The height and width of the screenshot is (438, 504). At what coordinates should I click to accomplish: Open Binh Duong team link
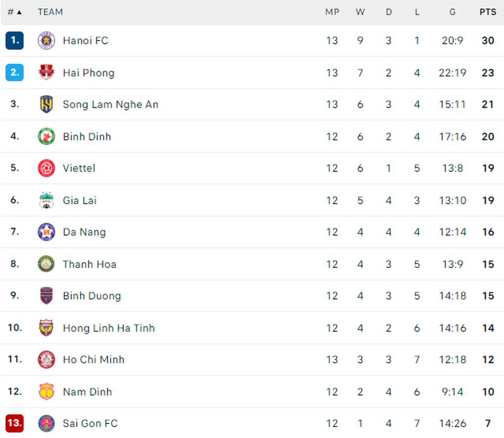click(92, 296)
